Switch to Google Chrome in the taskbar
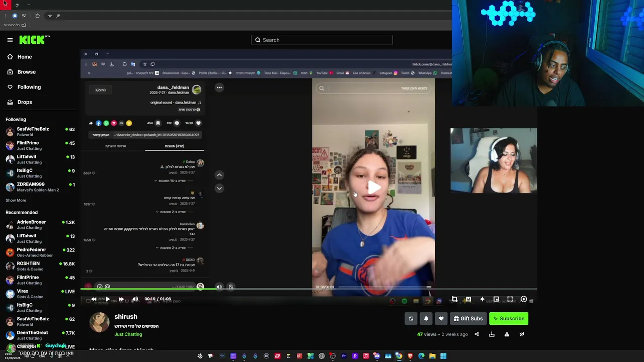The height and width of the screenshot is (362, 644). [399, 356]
